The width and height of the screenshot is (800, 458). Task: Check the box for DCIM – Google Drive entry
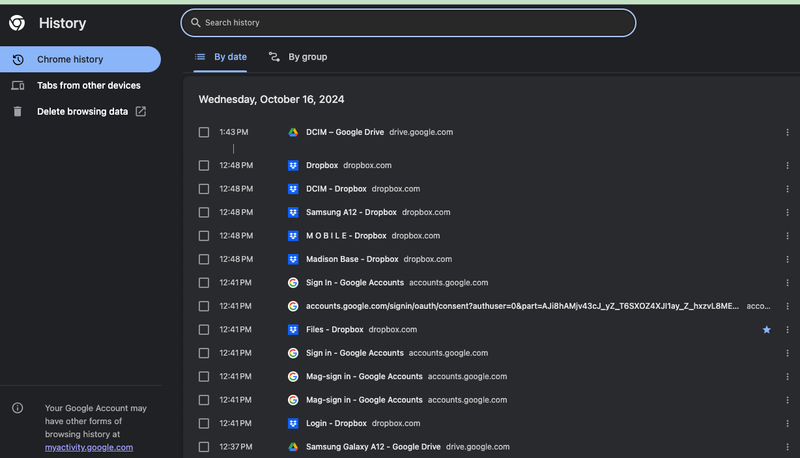(204, 132)
